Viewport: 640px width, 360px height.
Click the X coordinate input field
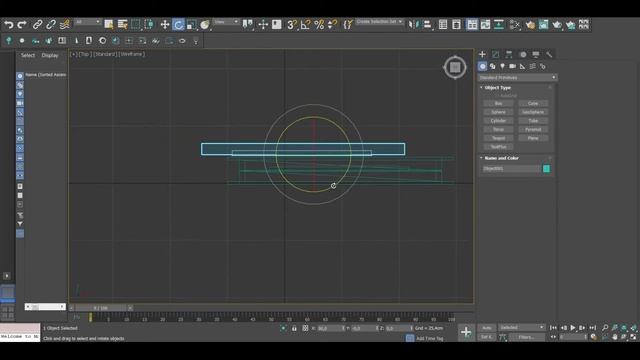coord(331,328)
